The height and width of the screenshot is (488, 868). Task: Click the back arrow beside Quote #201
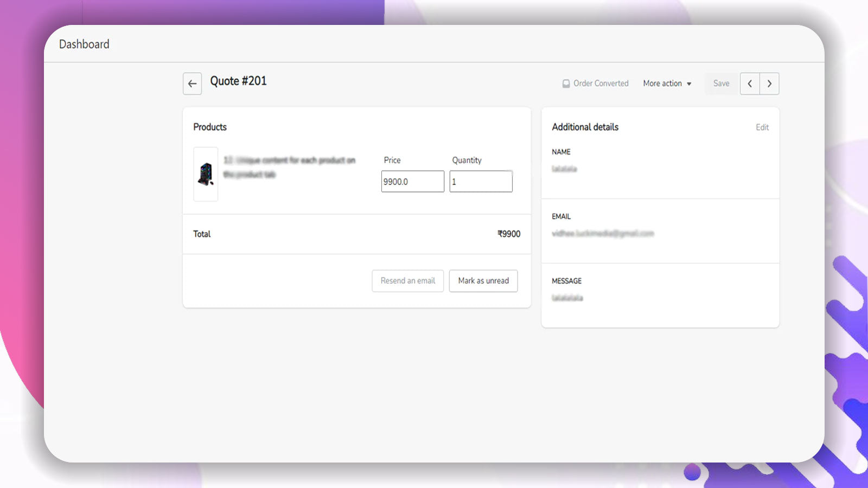pos(192,84)
